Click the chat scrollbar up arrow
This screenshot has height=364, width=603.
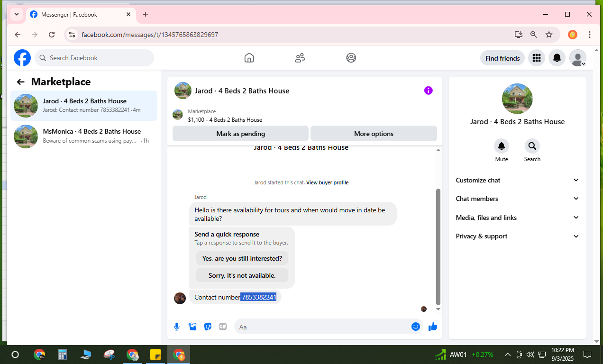[x=438, y=150]
